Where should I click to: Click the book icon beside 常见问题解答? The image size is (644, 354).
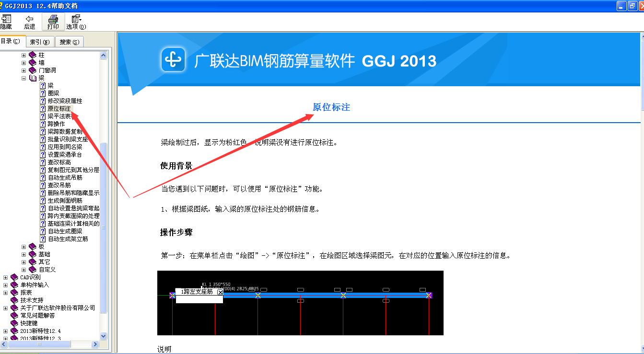point(14,316)
